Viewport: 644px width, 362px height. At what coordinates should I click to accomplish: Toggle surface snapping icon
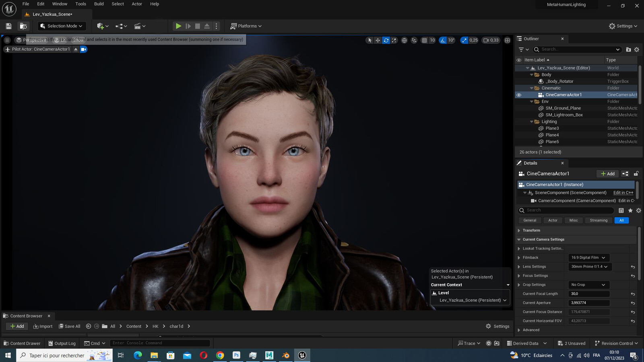coord(414,40)
